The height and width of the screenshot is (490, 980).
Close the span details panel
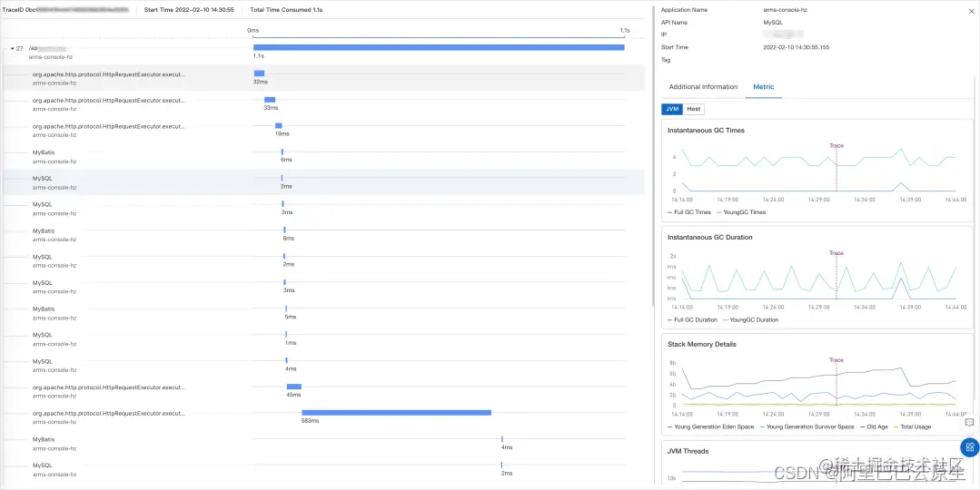[x=970, y=11]
